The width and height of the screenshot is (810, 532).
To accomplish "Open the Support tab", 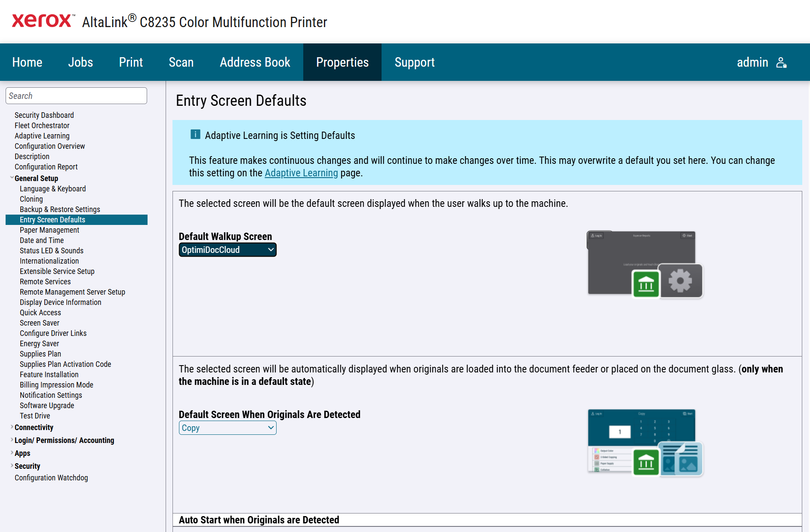I will click(414, 62).
